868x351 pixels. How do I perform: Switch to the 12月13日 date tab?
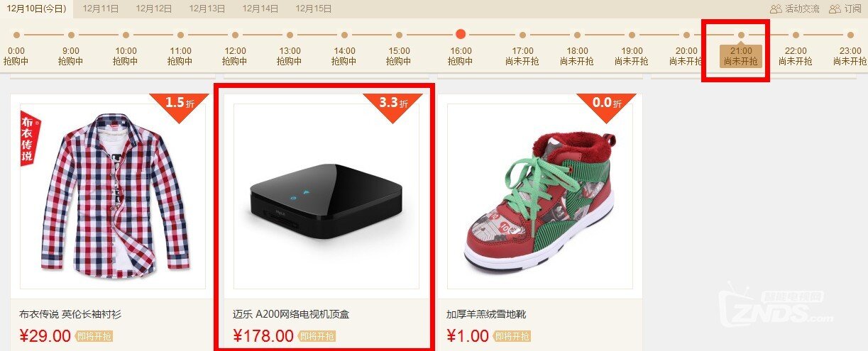coord(207,9)
